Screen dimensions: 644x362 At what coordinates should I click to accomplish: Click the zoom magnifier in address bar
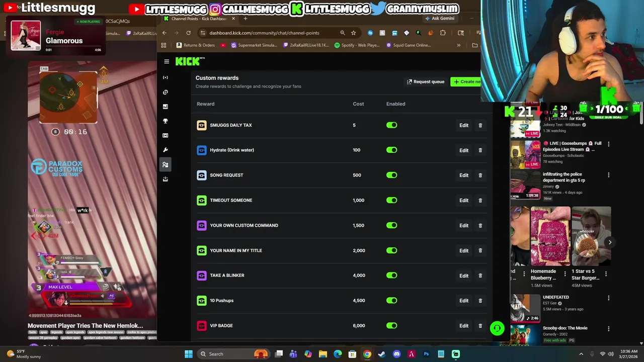343,33
